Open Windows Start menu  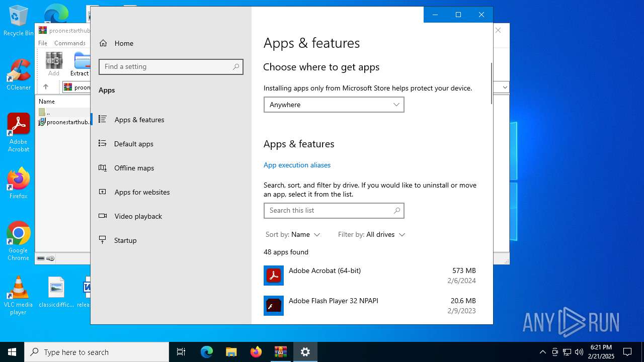12,352
